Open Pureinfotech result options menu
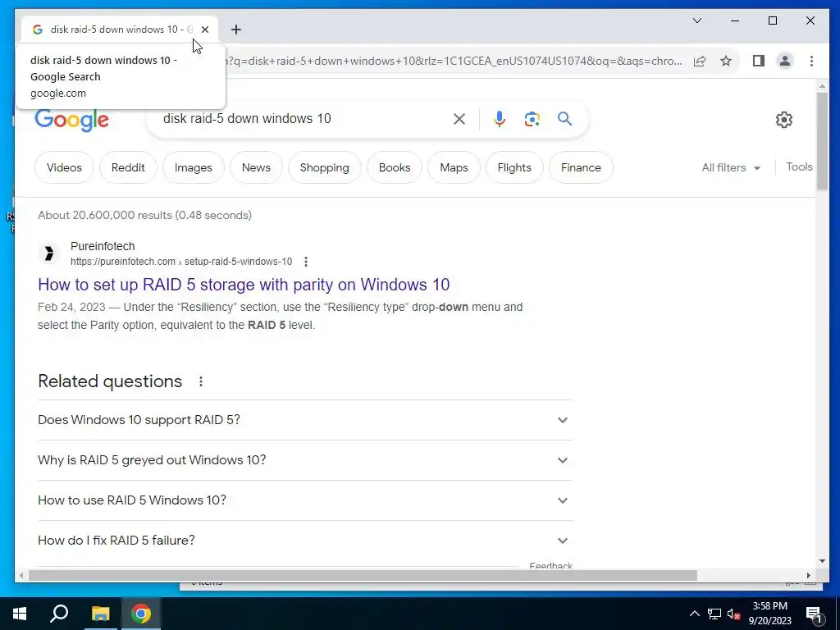This screenshot has height=630, width=840. [306, 262]
